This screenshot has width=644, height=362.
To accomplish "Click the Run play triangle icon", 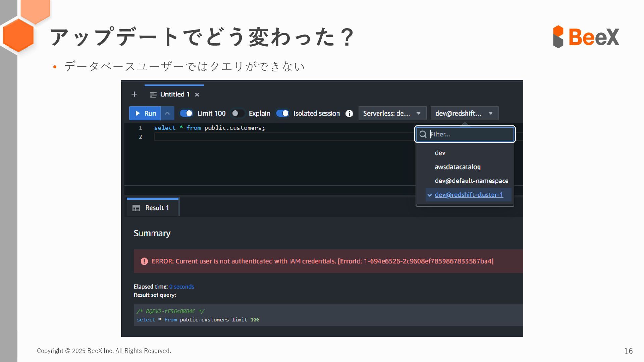I will click(138, 114).
